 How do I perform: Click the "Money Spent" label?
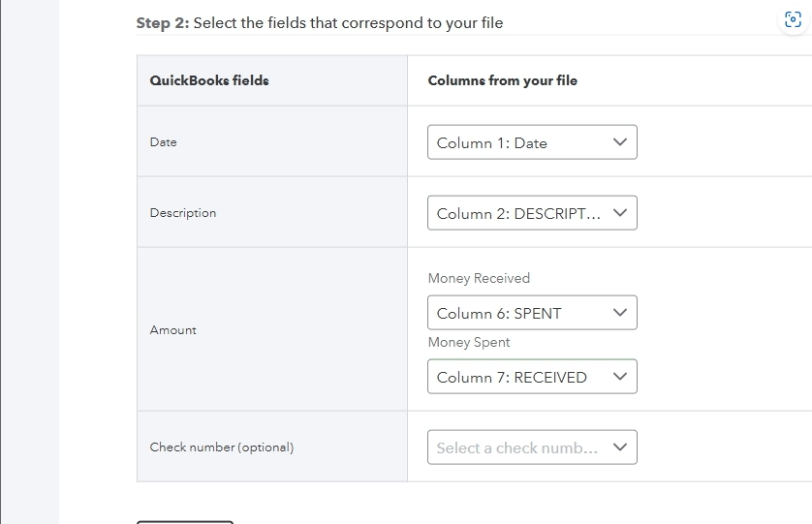click(469, 342)
